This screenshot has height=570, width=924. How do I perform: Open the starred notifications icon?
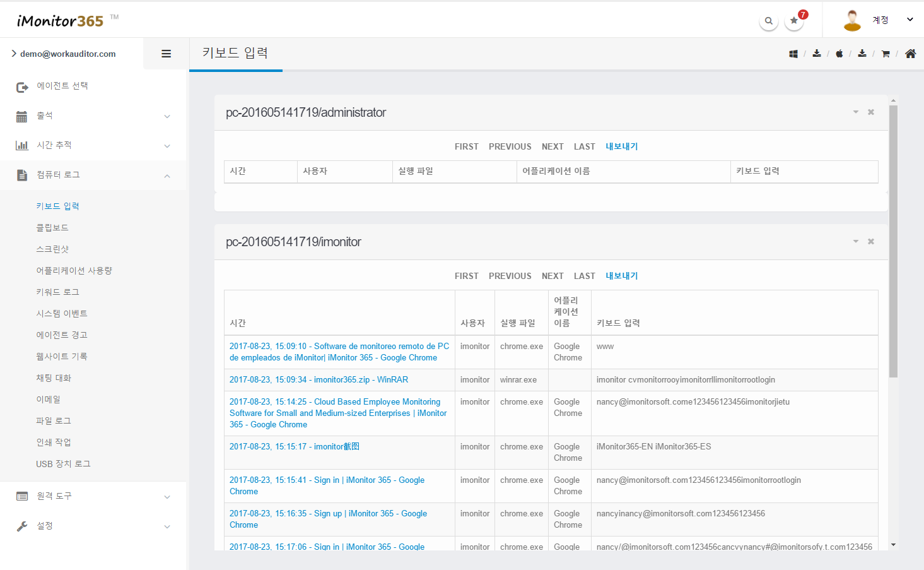pos(794,21)
